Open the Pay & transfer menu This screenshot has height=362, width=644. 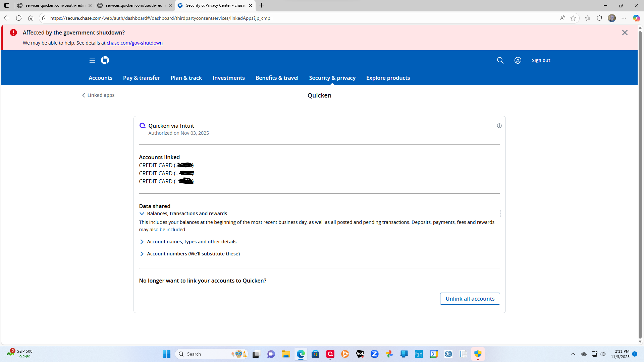141,78
